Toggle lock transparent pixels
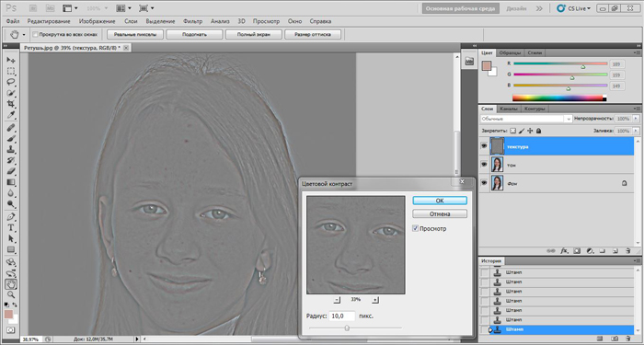Image resolution: width=644 pixels, height=345 pixels. (x=512, y=131)
